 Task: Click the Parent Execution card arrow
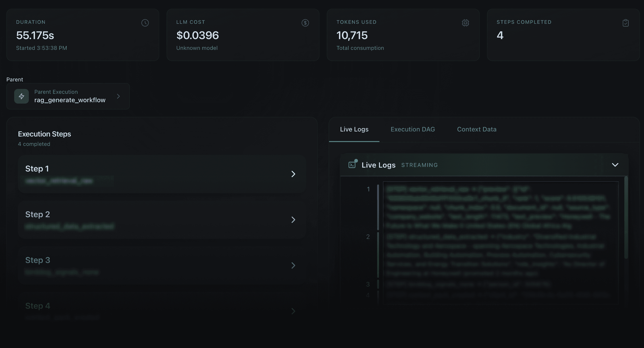(x=118, y=96)
